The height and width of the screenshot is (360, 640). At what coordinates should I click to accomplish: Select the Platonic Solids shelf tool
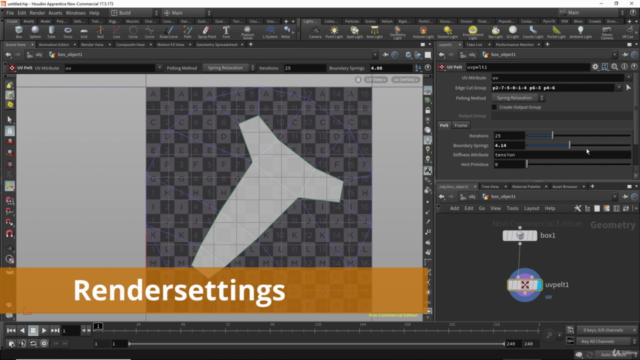pyautogui.click(x=247, y=32)
